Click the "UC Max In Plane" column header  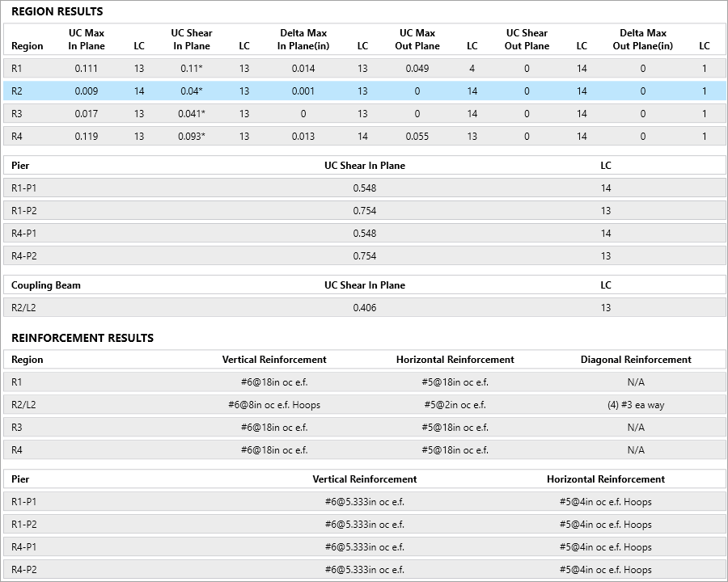(87, 40)
